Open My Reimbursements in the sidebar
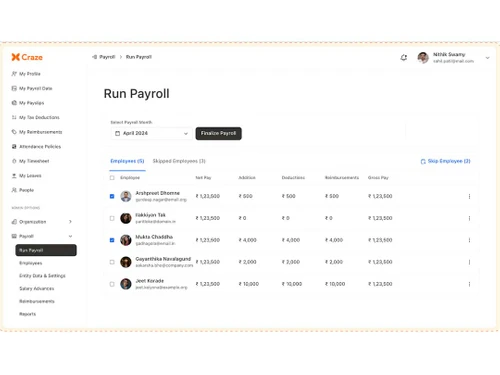 point(37,132)
